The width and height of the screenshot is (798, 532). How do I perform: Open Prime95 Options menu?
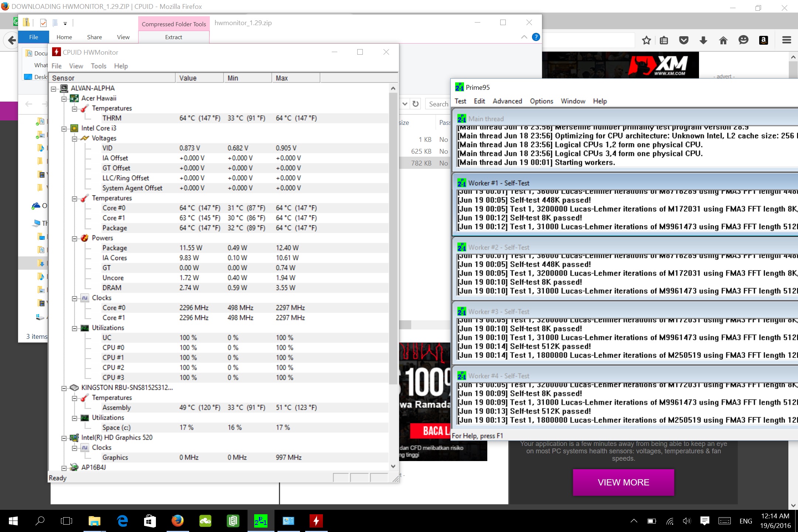tap(542, 101)
